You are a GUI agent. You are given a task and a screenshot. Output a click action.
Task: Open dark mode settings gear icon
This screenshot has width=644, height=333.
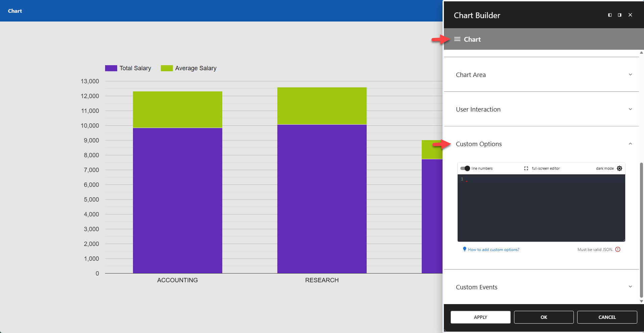tap(619, 168)
